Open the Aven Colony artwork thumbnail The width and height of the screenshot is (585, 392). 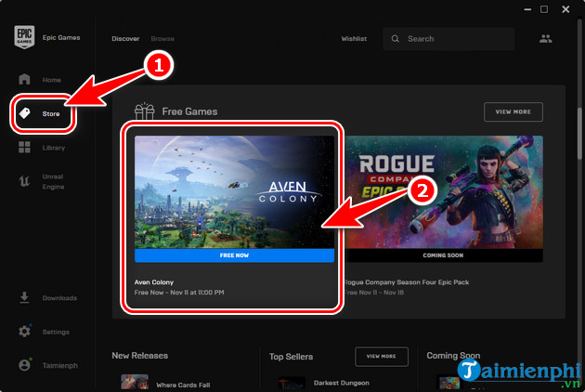pos(234,192)
